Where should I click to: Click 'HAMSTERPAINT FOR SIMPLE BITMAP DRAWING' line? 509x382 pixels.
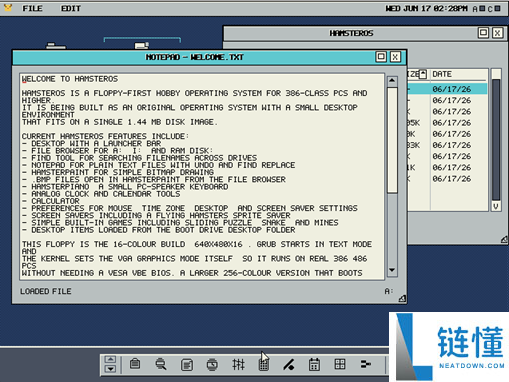pos(118,172)
